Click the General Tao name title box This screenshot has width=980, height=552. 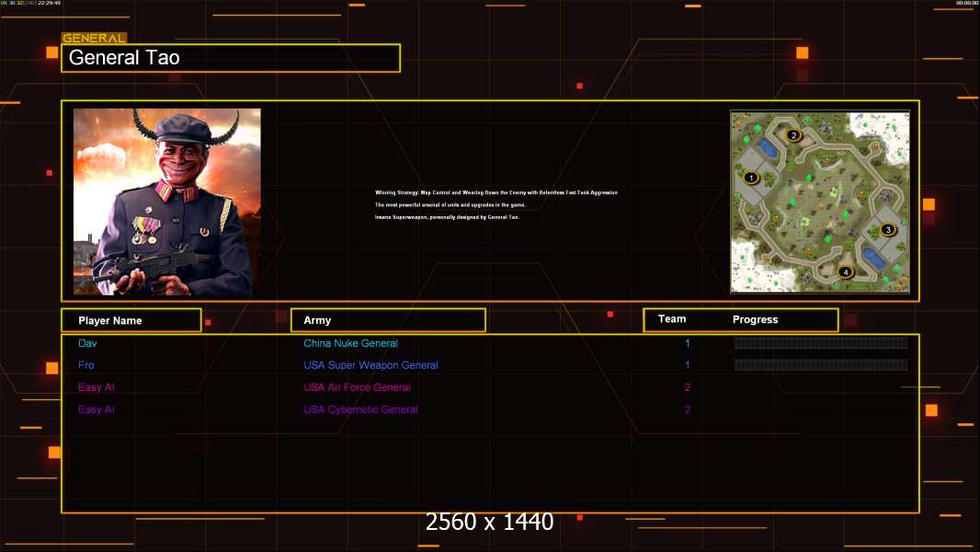(231, 58)
